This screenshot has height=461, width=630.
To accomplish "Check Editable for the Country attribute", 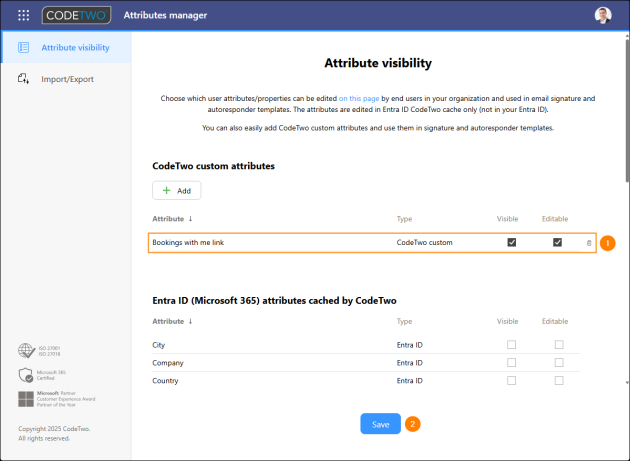I will click(x=559, y=380).
